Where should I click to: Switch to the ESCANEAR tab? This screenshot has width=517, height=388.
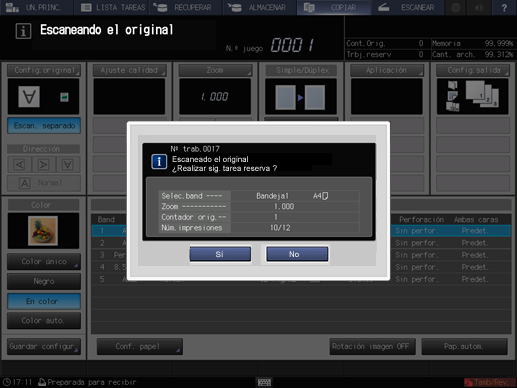pos(408,7)
